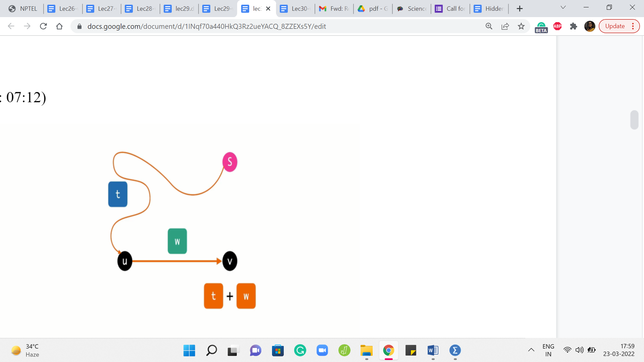The image size is (644, 362).
Task: Open a new tab with plus button
Action: point(520,9)
